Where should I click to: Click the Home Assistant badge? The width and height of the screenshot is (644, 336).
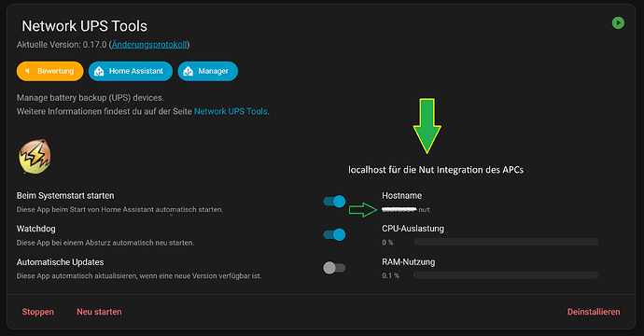(130, 71)
